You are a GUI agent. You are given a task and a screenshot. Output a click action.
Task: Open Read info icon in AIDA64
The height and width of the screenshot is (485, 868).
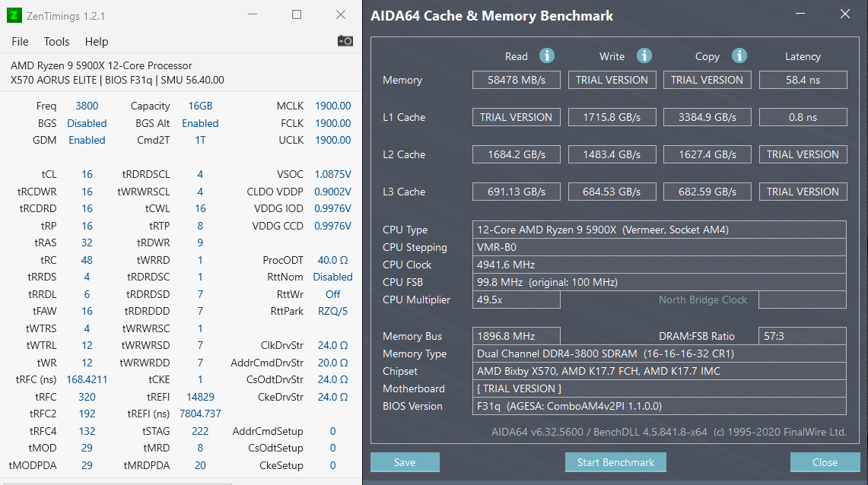(x=547, y=55)
